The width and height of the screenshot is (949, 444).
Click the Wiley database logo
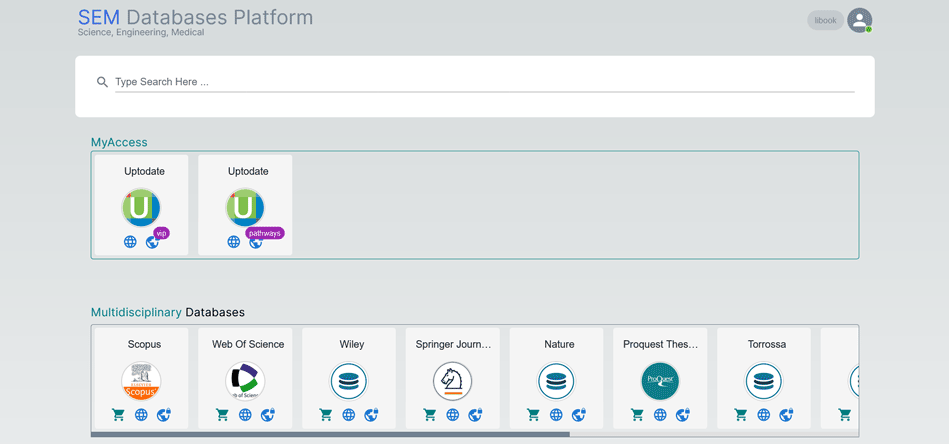coord(349,381)
